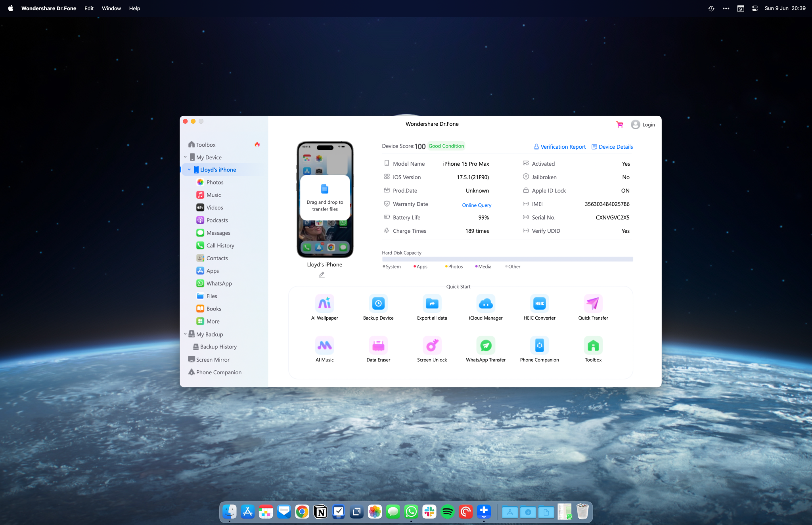Click Online Query for Warranty Date

click(x=476, y=205)
